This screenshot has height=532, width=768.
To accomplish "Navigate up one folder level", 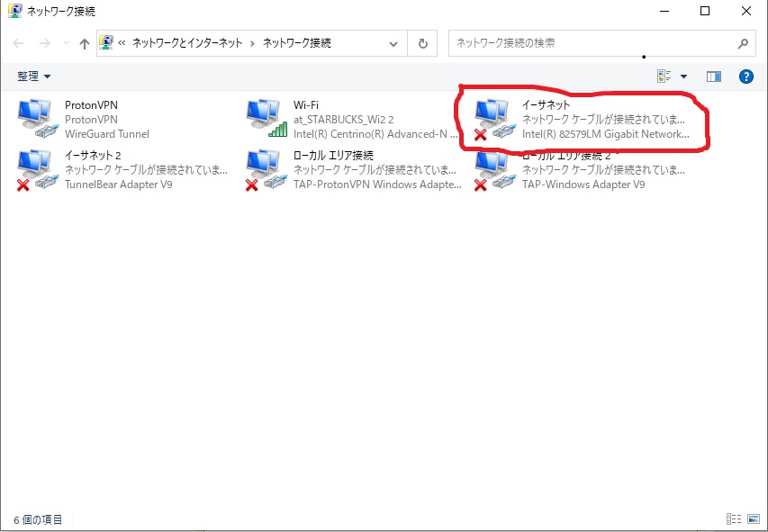I will click(85, 43).
